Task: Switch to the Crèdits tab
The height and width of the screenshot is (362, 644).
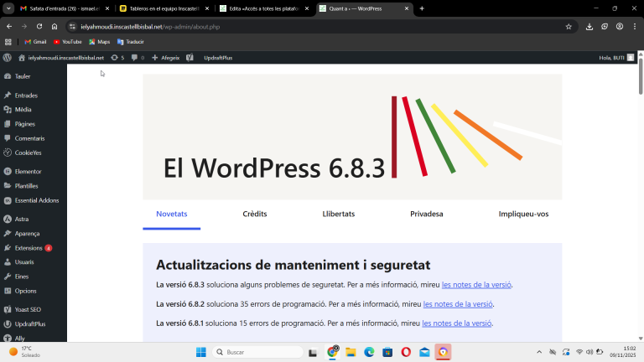Action: pos(255,214)
